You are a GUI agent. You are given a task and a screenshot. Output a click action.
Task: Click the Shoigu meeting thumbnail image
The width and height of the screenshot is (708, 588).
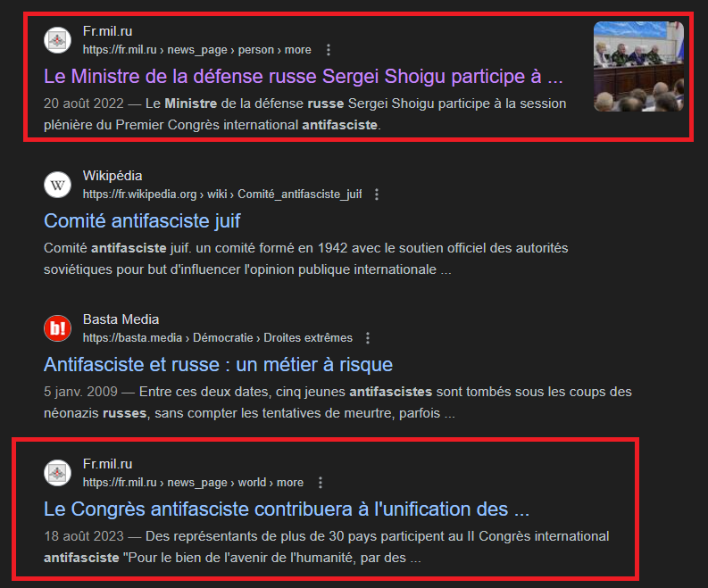638,66
